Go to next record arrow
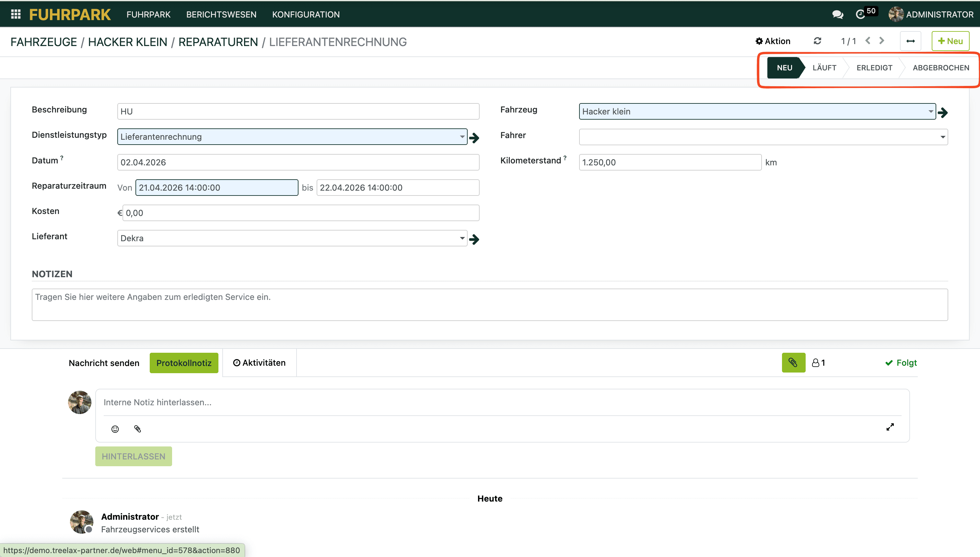This screenshot has height=557, width=980. coord(882,41)
